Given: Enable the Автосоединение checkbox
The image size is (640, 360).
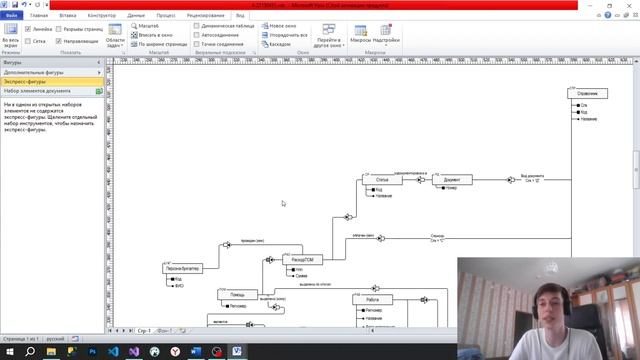Looking at the screenshot, I should [x=197, y=35].
